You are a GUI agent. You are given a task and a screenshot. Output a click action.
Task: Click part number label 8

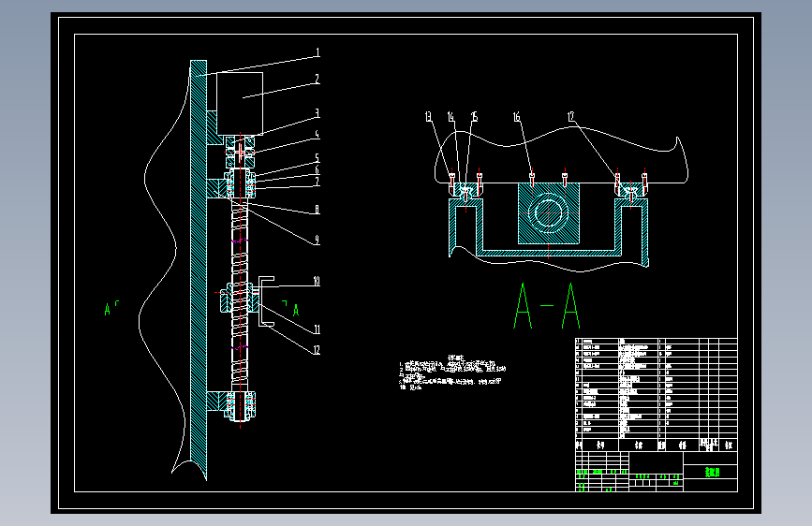(x=317, y=210)
